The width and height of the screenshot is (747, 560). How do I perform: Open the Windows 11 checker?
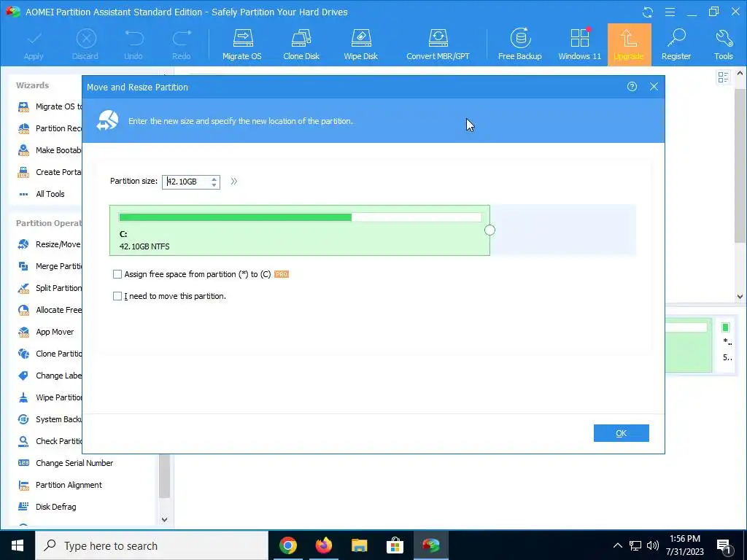(579, 45)
